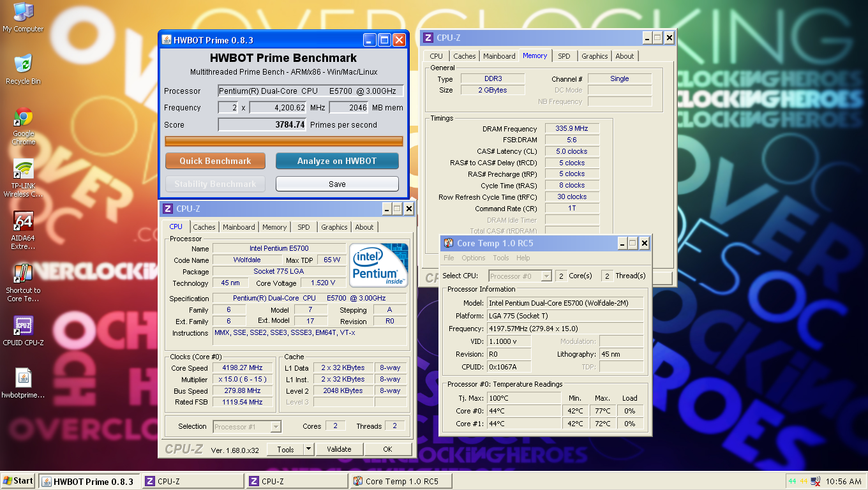The width and height of the screenshot is (868, 490).
Task: Click CPU-Z Memory window title icon
Action: click(x=428, y=38)
